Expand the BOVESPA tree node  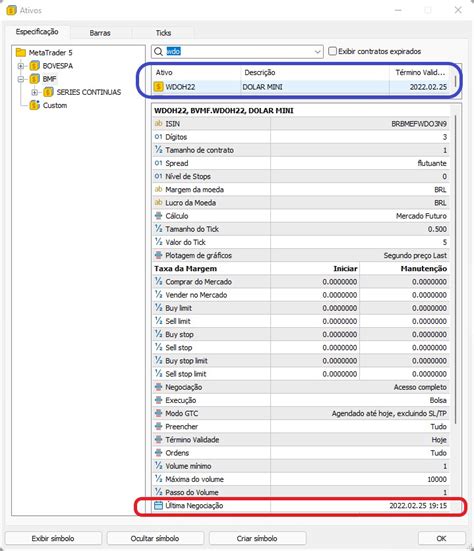coord(21,66)
